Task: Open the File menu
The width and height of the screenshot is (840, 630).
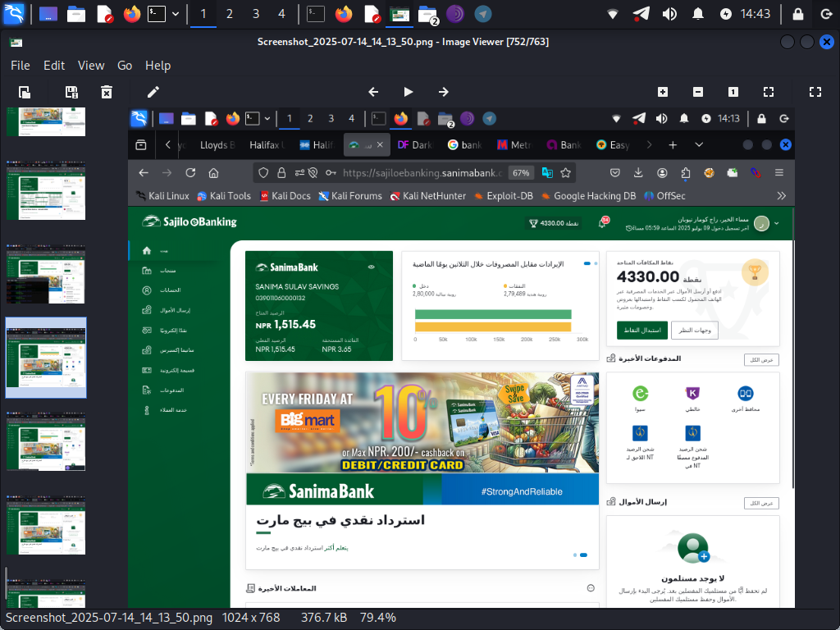Action: pos(21,66)
